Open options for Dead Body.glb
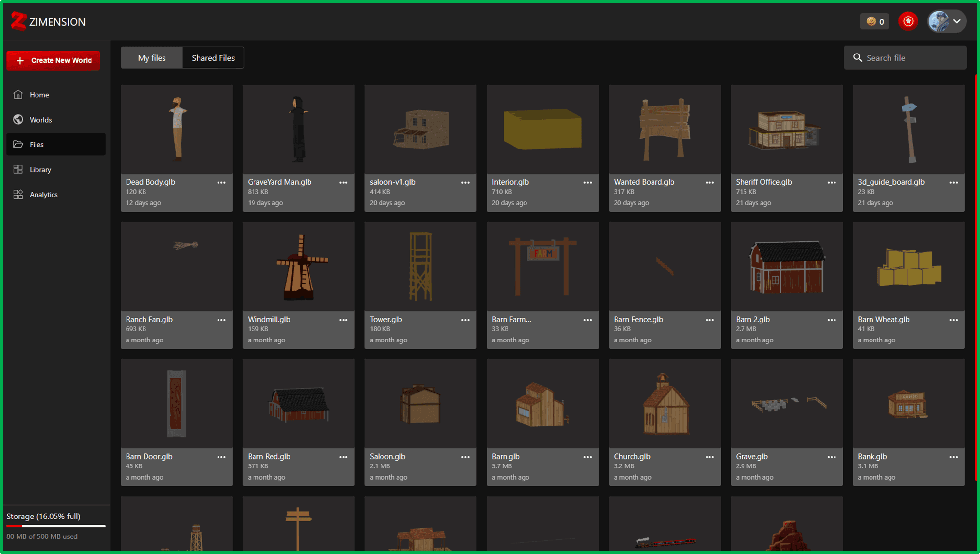 (x=221, y=182)
